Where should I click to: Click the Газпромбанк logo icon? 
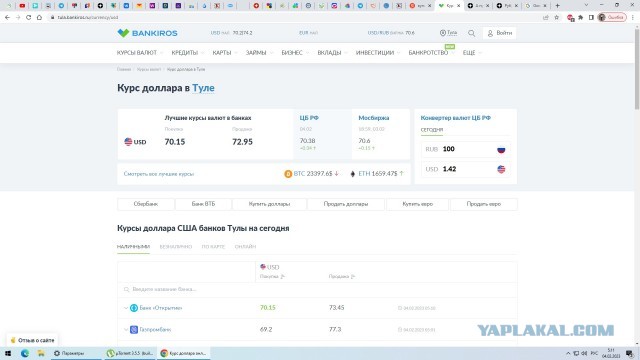pos(134,329)
